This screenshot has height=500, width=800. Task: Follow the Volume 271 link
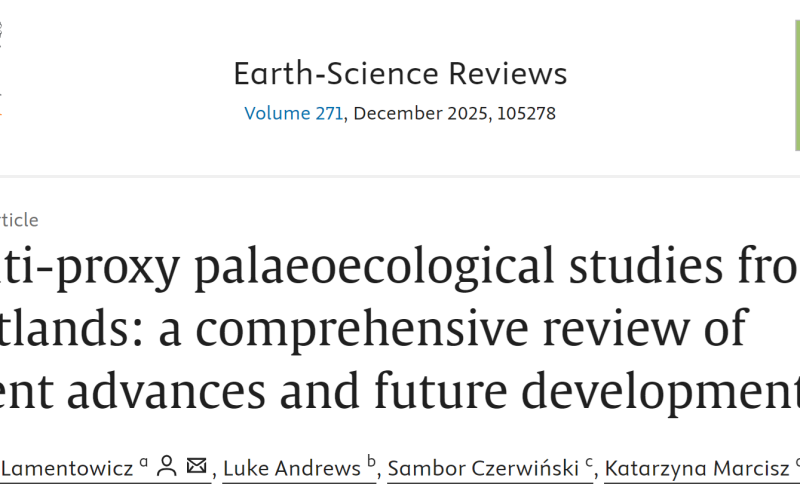294,113
